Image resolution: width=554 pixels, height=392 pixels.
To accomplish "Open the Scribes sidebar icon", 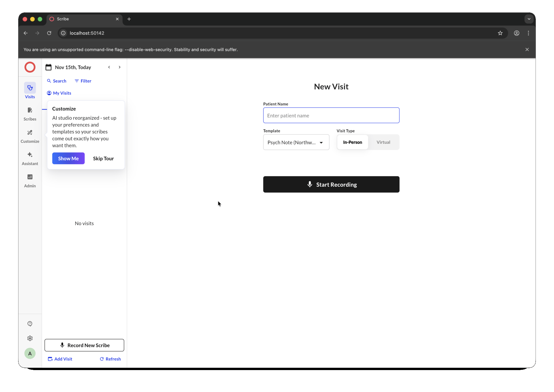I will (30, 110).
